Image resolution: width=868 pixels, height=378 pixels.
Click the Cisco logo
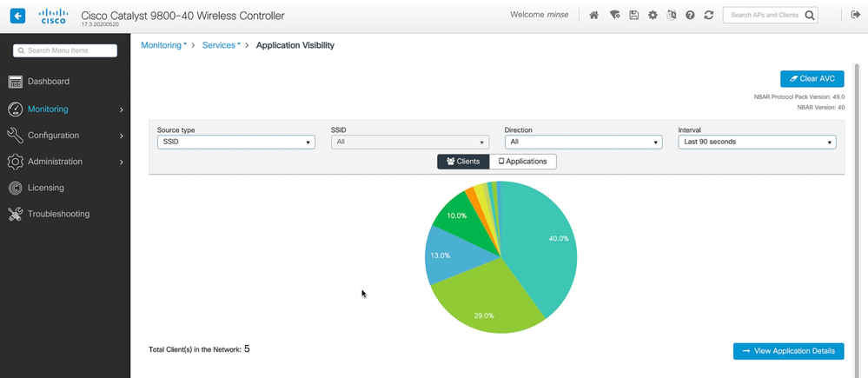point(54,16)
